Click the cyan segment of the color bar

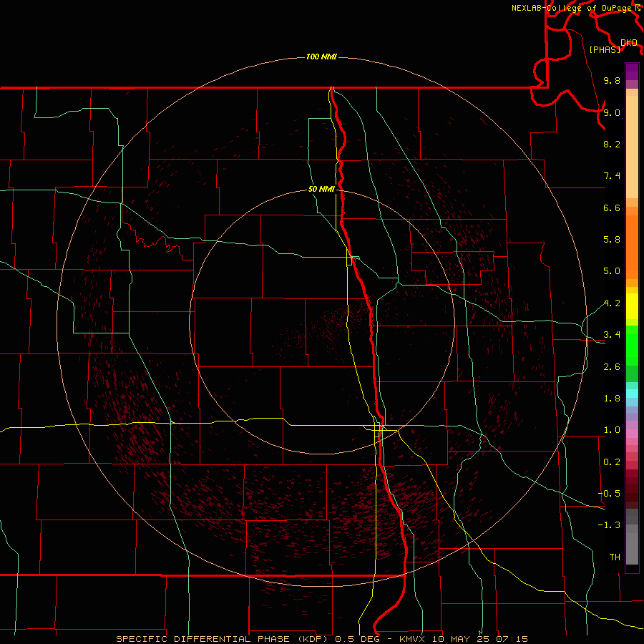pos(632,394)
